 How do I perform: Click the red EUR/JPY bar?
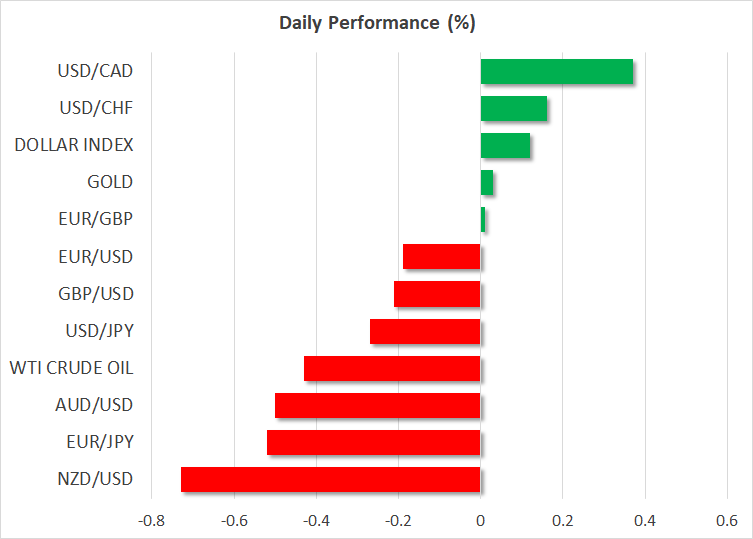(x=373, y=442)
